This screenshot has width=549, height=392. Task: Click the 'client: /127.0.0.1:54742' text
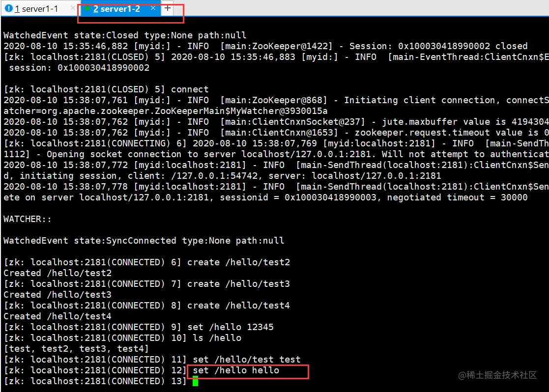point(193,176)
